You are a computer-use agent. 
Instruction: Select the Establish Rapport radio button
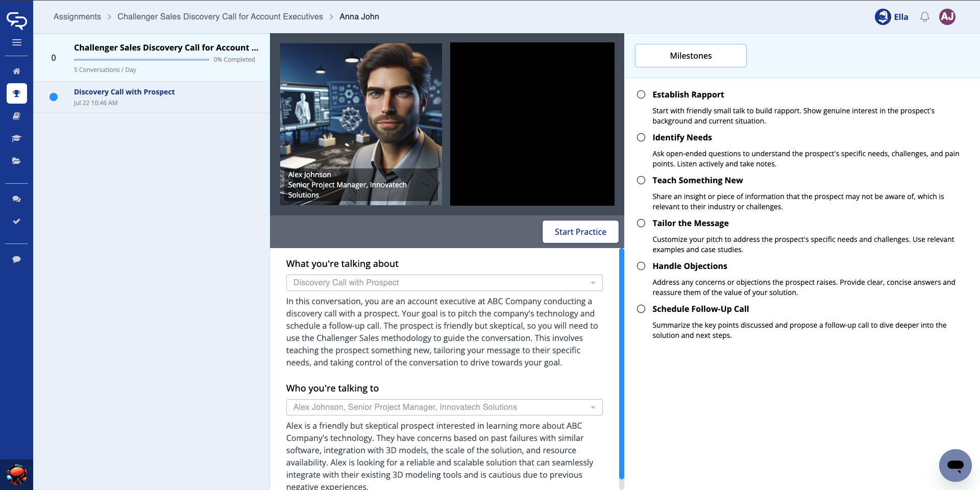pos(641,94)
